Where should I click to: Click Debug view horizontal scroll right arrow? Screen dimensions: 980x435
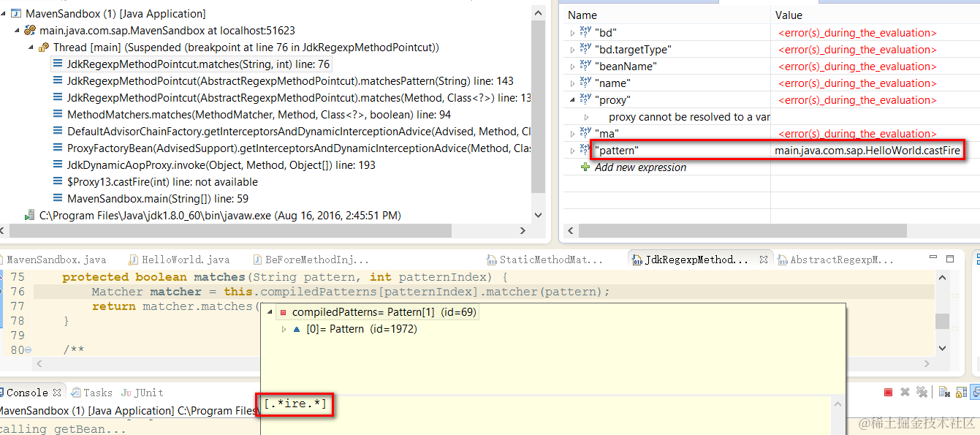(523, 230)
